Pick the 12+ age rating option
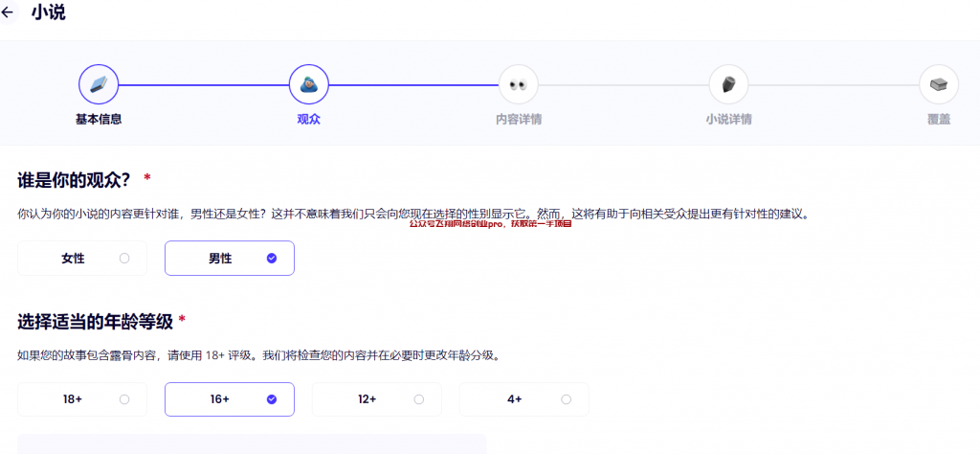 click(x=377, y=399)
